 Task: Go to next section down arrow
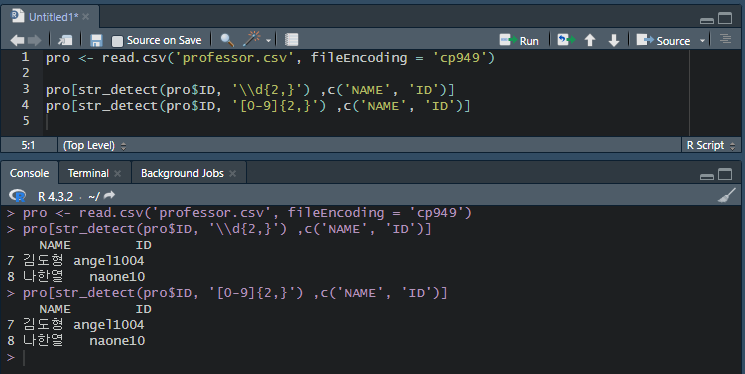click(x=613, y=40)
